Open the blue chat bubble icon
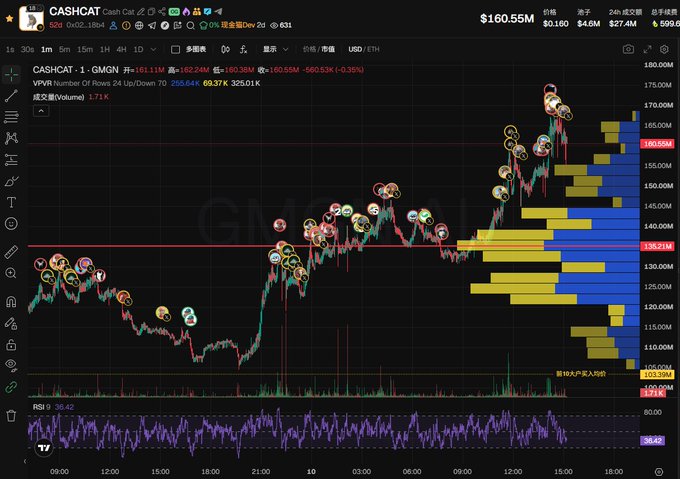Image resolution: width=680 pixels, height=479 pixels. [x=208, y=12]
